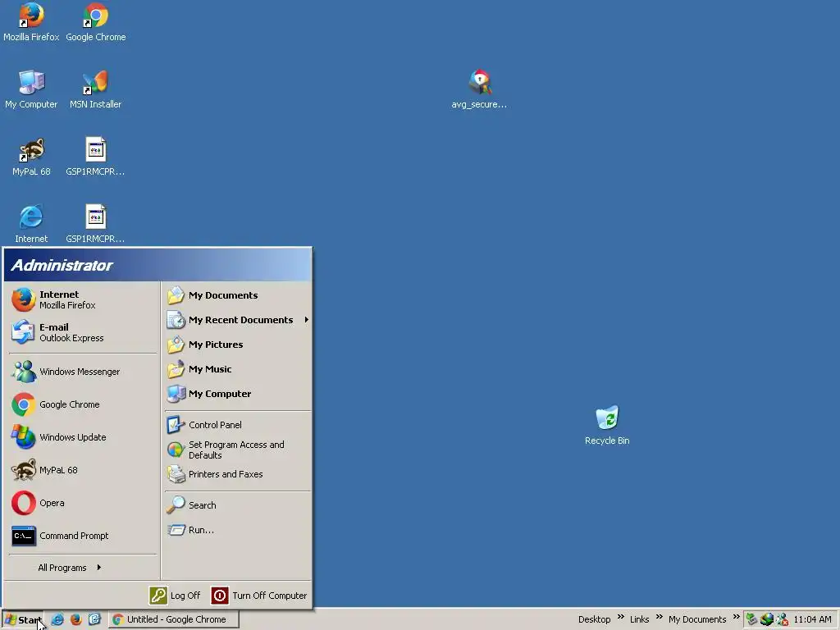Image resolution: width=840 pixels, height=630 pixels.
Task: Select MyPal 68 desktop shortcut
Action: coord(31,157)
